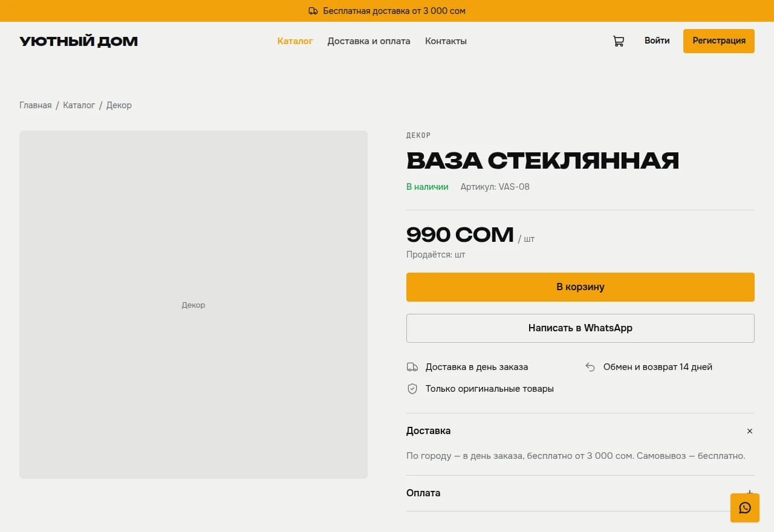This screenshot has width=774, height=532.
Task: Click 'Обмен и возврат 14 дней' text
Action: [658, 367]
